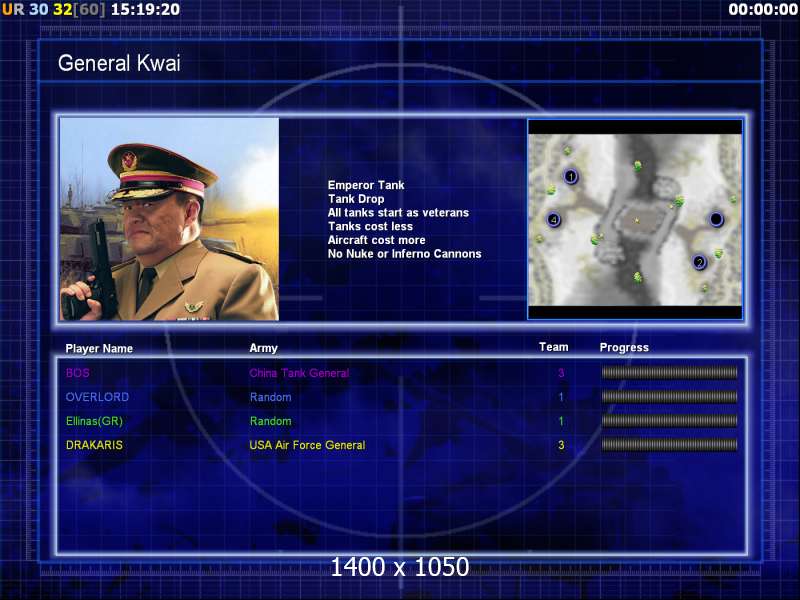Click the 15:19:20 clock in overlay

click(145, 9)
